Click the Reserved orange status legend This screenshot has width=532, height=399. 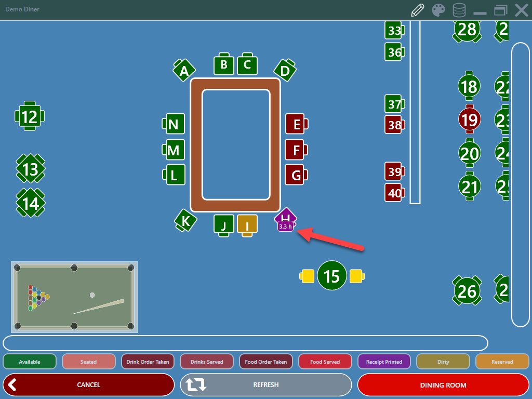(502, 362)
